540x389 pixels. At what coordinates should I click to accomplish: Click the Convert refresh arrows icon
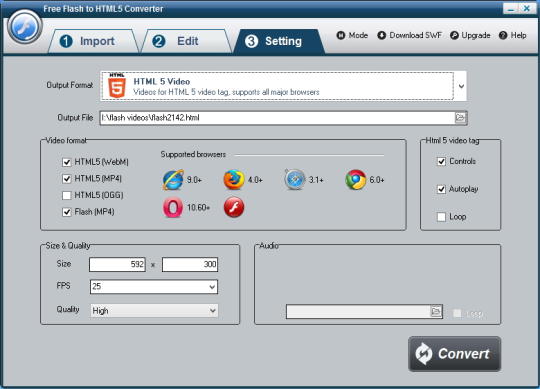[423, 354]
